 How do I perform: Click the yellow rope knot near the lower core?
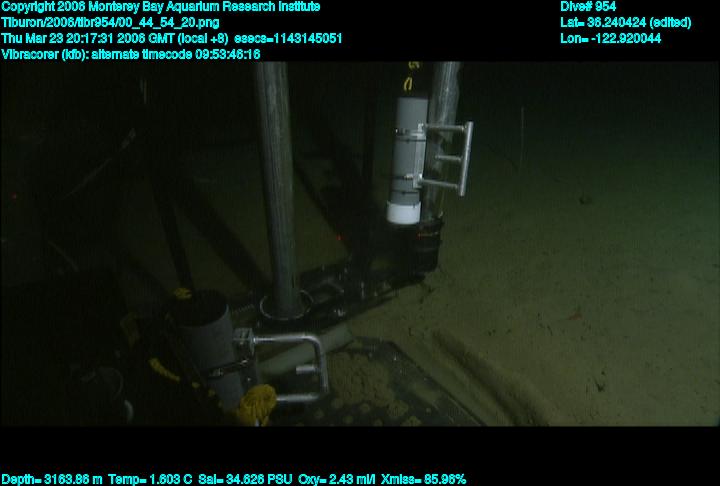(257, 404)
